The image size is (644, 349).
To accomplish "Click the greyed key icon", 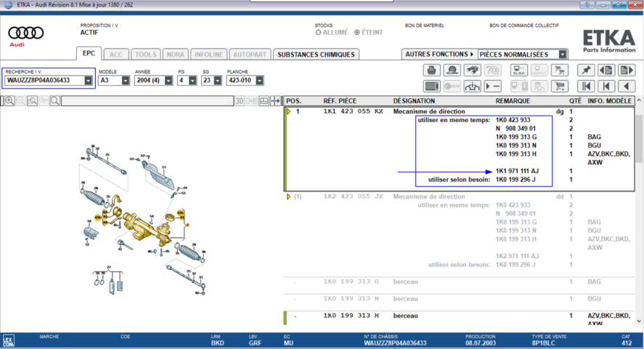I will (452, 87).
